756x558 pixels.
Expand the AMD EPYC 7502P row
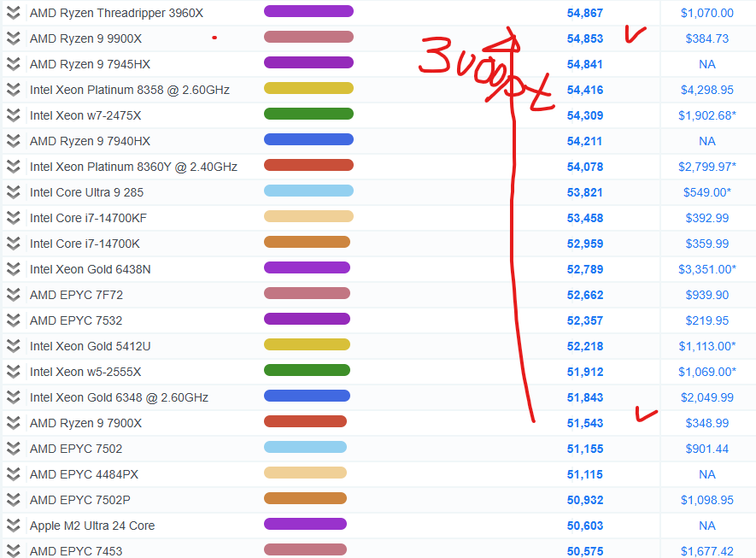(14, 500)
